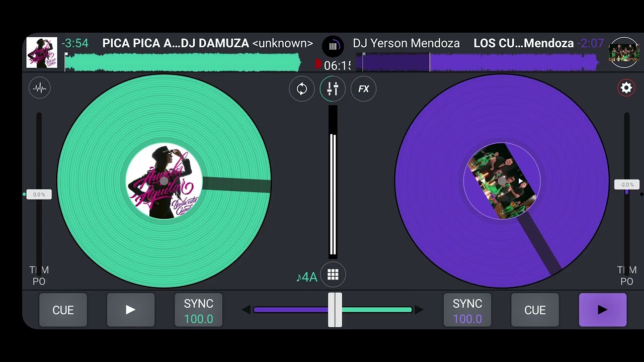Open left deck album art thumbnail
644x362 pixels.
pyautogui.click(x=42, y=52)
